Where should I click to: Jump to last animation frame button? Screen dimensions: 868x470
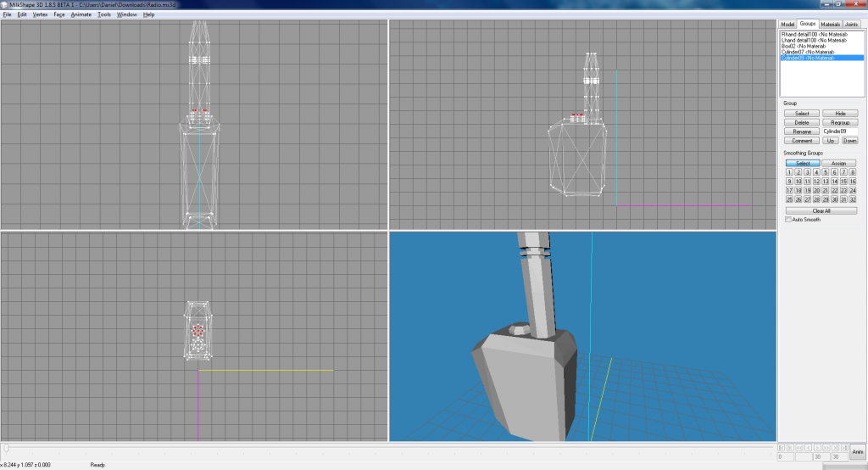844,447
